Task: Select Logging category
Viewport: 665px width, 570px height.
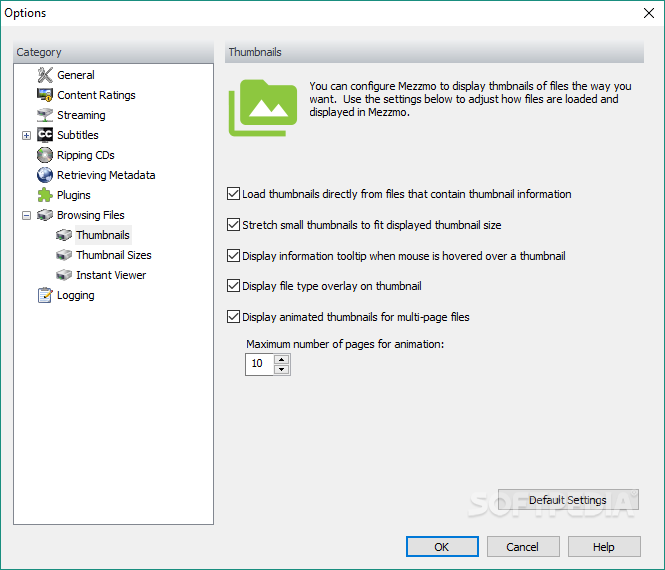Action: coord(75,295)
